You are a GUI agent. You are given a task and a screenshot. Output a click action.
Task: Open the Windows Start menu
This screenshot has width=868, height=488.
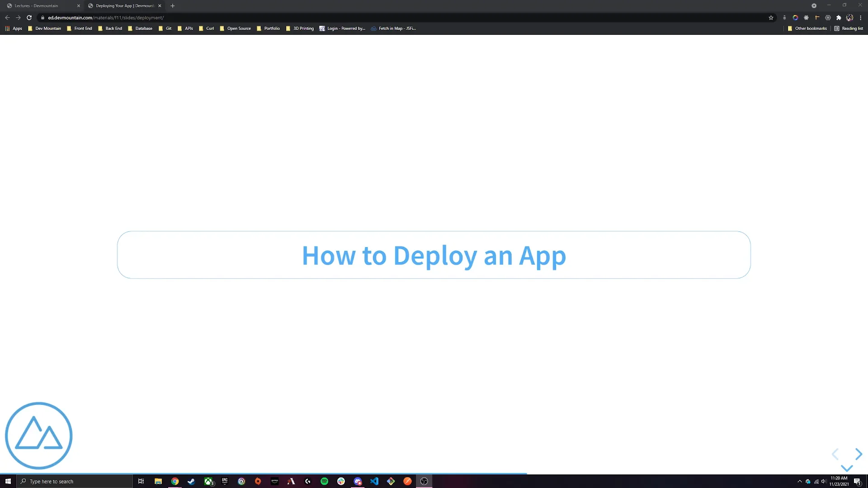(x=8, y=481)
